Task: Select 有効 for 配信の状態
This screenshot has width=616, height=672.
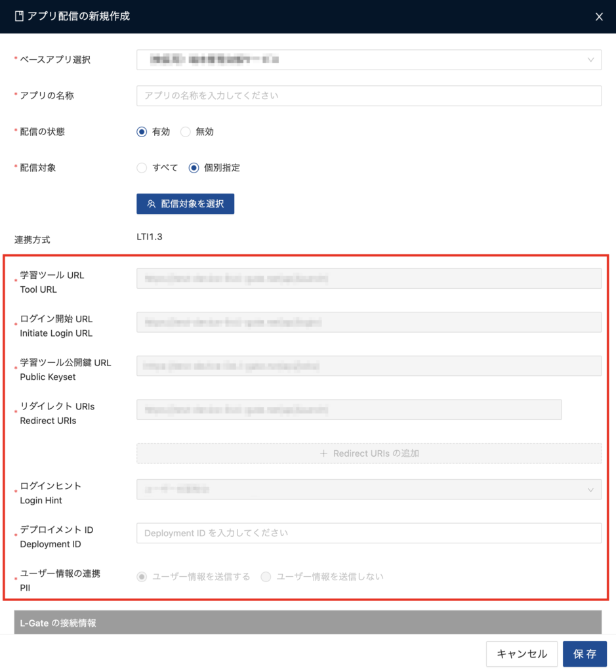Action: [142, 132]
